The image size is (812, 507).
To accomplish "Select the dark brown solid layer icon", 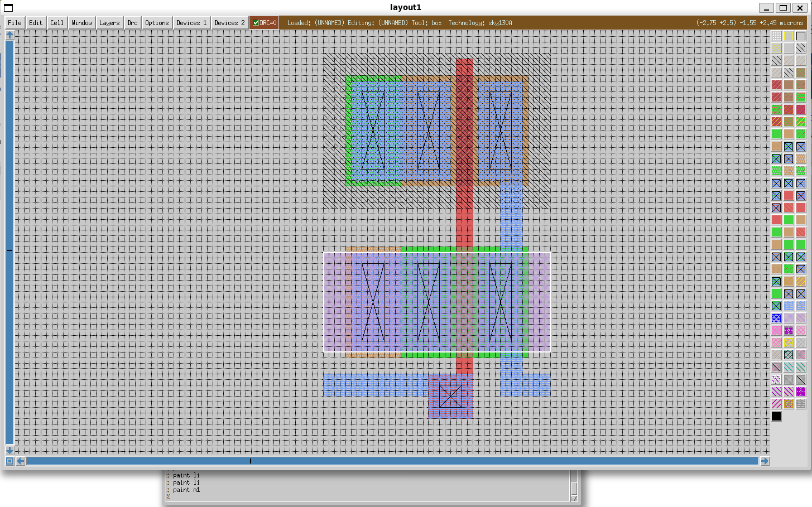I will [x=789, y=85].
